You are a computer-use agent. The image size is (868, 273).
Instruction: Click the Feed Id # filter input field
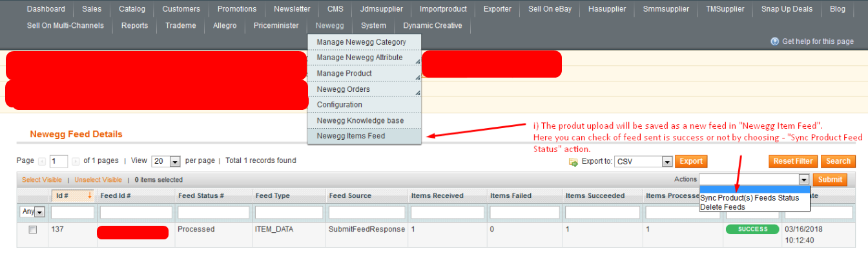point(136,212)
